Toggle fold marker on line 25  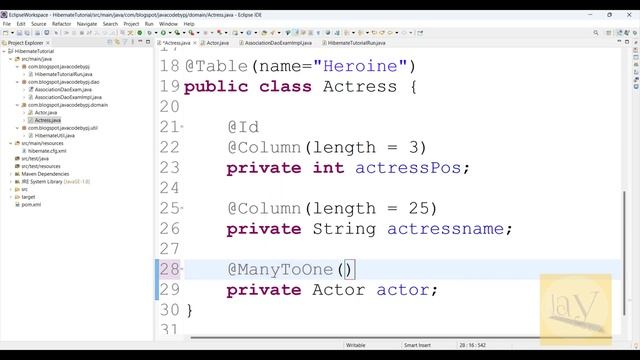pyautogui.click(x=182, y=208)
